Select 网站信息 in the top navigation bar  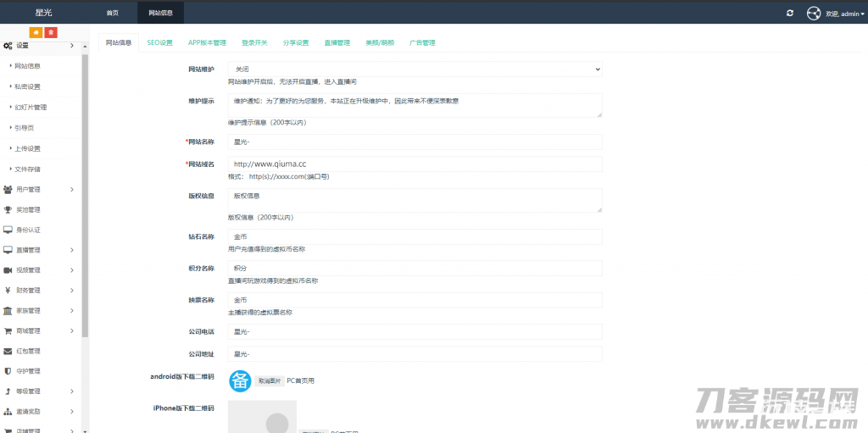click(160, 14)
